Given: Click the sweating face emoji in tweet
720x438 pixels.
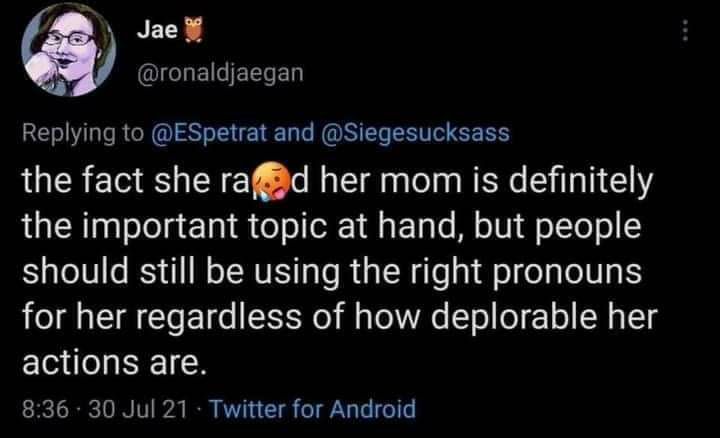Looking at the screenshot, I should pyautogui.click(x=271, y=186).
